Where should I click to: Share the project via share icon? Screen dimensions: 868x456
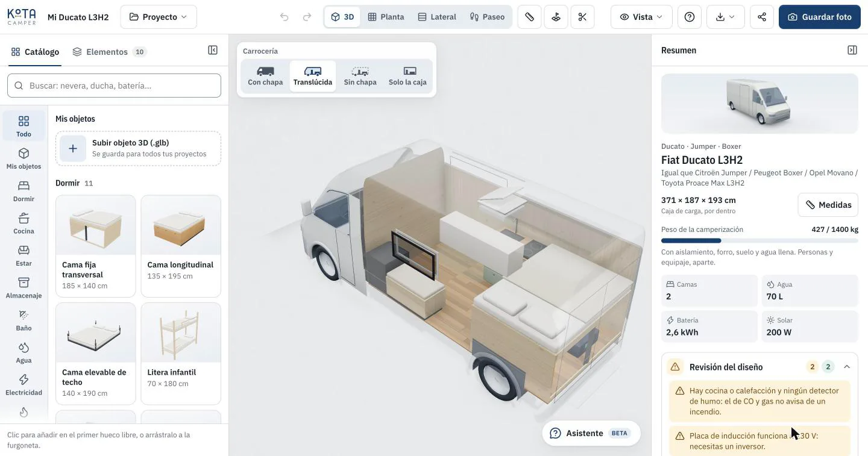pos(762,17)
